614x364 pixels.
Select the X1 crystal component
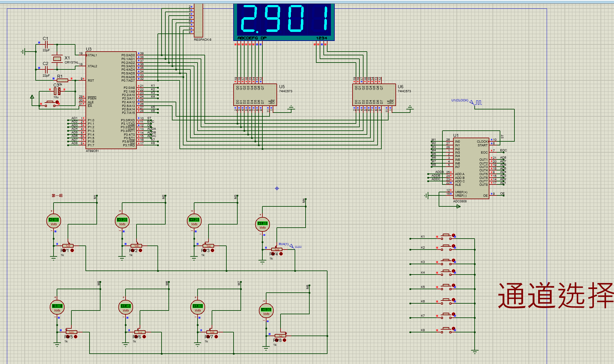point(57,58)
